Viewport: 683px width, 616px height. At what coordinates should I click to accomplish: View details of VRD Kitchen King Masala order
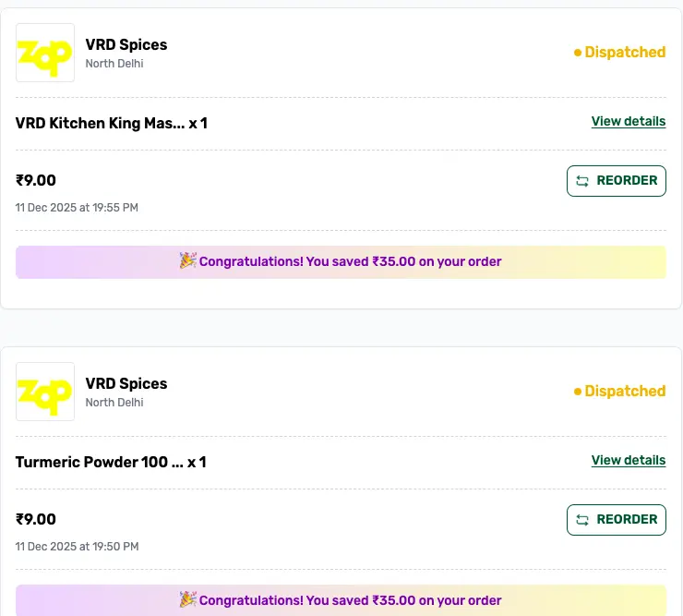point(628,121)
